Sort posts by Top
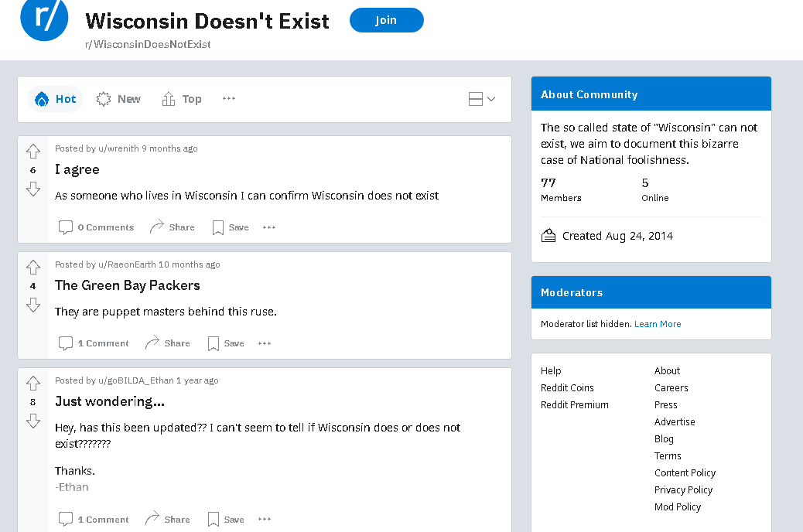803x532 pixels. pos(182,99)
